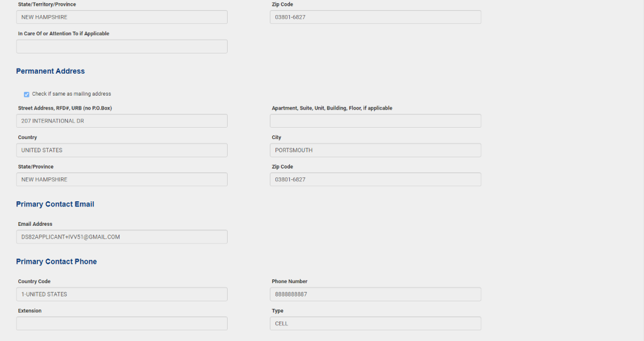Click the "Email Address" field label
The image size is (644, 341).
click(35, 224)
